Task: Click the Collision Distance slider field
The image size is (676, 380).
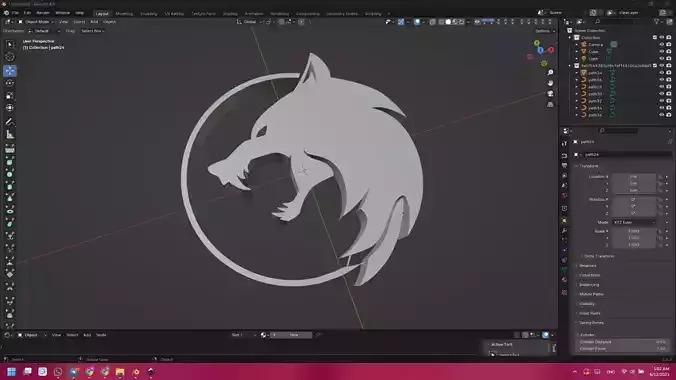Action: (x=623, y=342)
